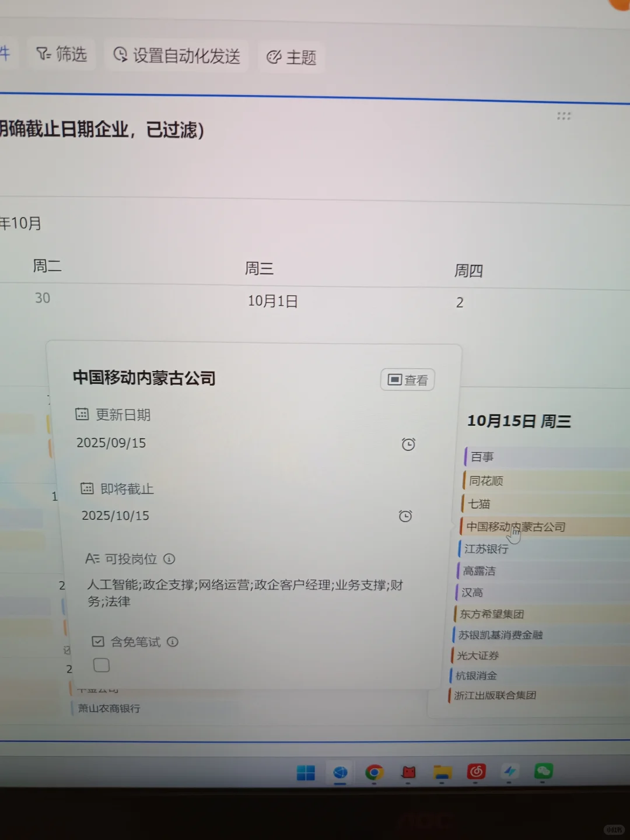Click the 中国移动内蒙古公司 card title
The image size is (630, 840).
click(x=144, y=378)
